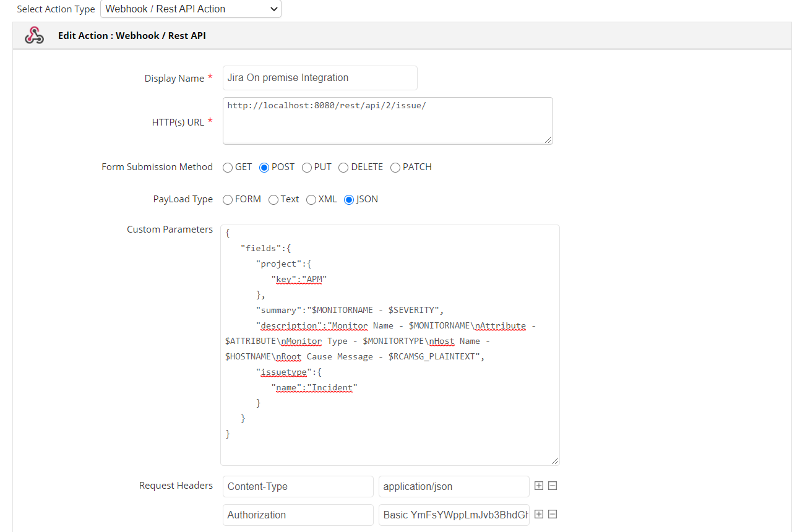Focus the HTTP(s) URL text area
This screenshot has width=800, height=532.
click(x=387, y=121)
